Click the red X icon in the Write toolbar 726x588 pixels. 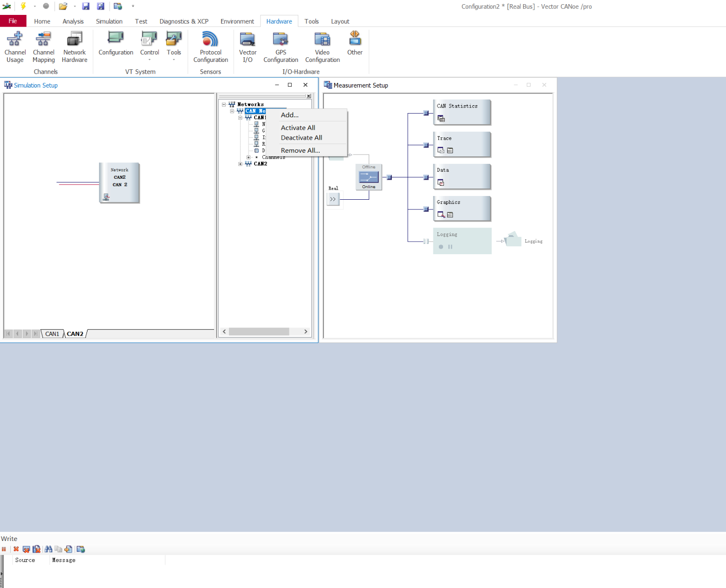16,549
